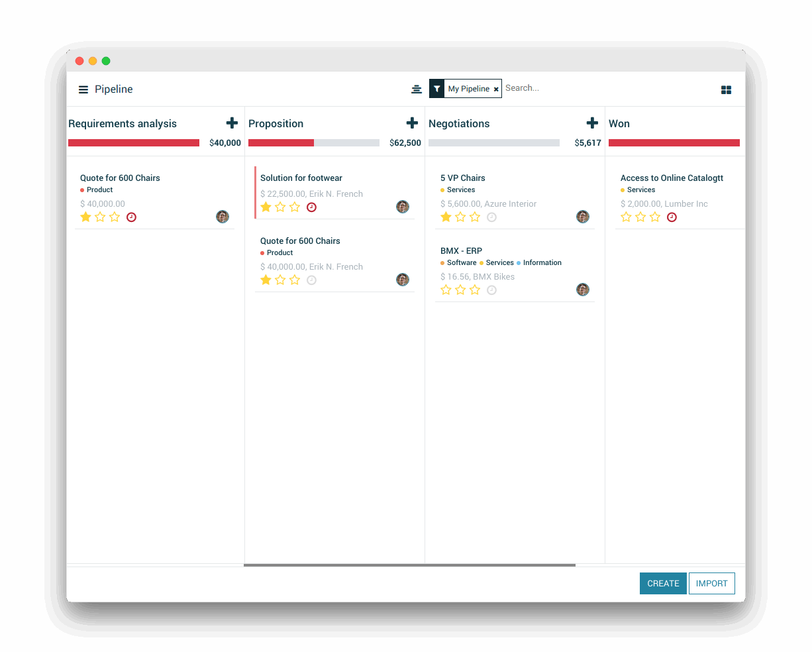Open the filter funnel options
812x652 pixels.
click(437, 88)
